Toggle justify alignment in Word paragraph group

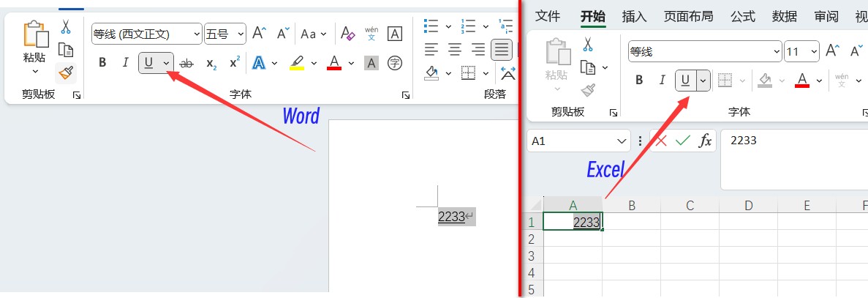click(x=502, y=50)
